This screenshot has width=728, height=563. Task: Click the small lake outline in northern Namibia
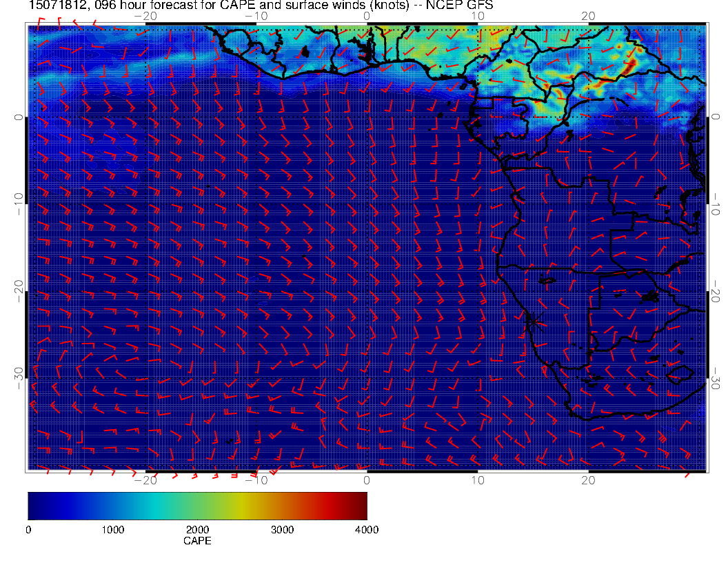(548, 281)
